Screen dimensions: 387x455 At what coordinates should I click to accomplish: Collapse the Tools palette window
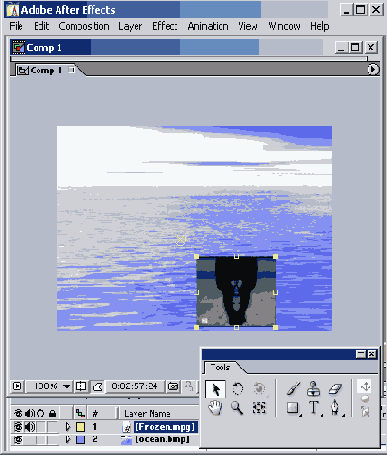click(361, 354)
